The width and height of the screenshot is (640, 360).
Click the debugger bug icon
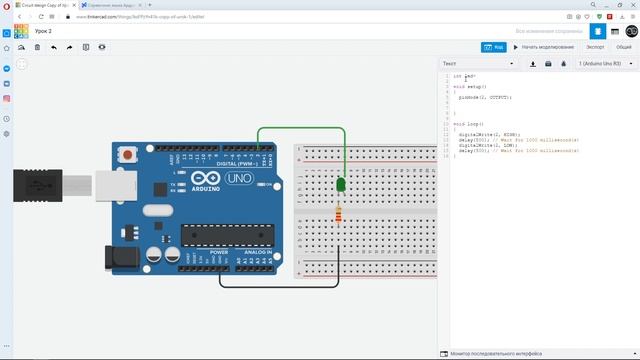click(x=564, y=64)
